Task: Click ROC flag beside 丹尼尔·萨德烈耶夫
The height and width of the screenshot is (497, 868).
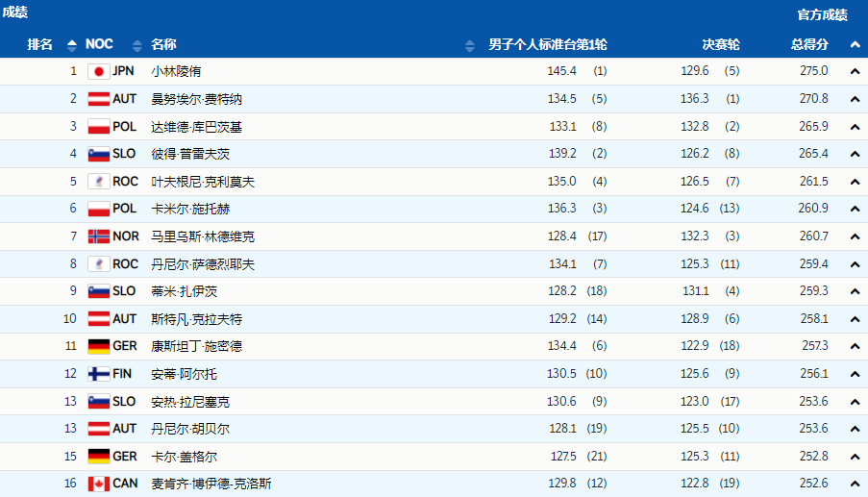Action: click(x=99, y=264)
